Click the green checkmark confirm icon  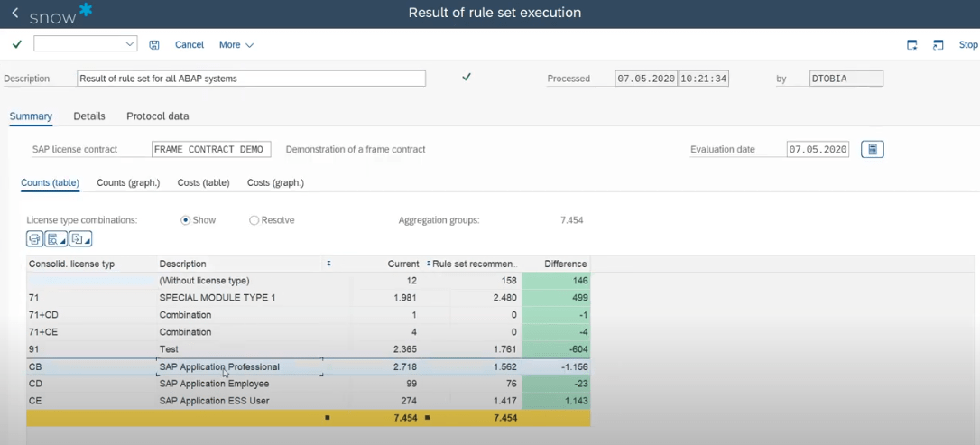click(17, 44)
